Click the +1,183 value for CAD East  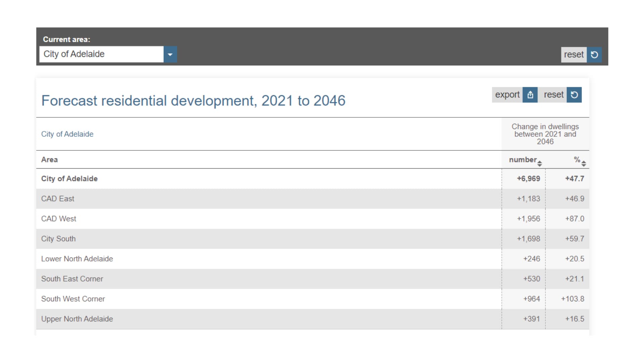(x=528, y=199)
